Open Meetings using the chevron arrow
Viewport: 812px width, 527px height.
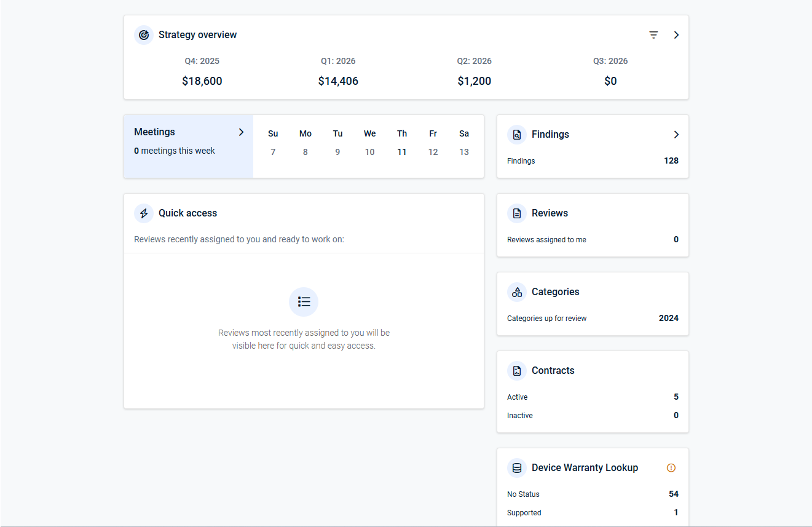[x=241, y=132]
